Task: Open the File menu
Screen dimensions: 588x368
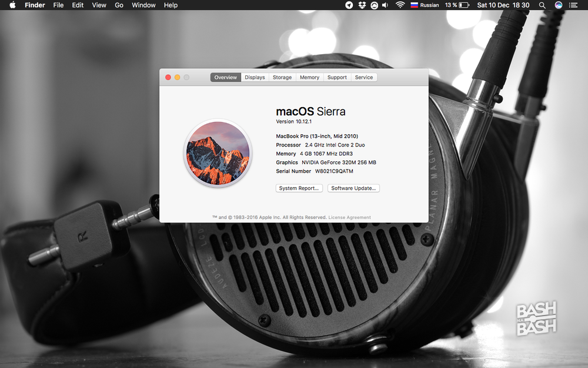Action: [x=58, y=5]
